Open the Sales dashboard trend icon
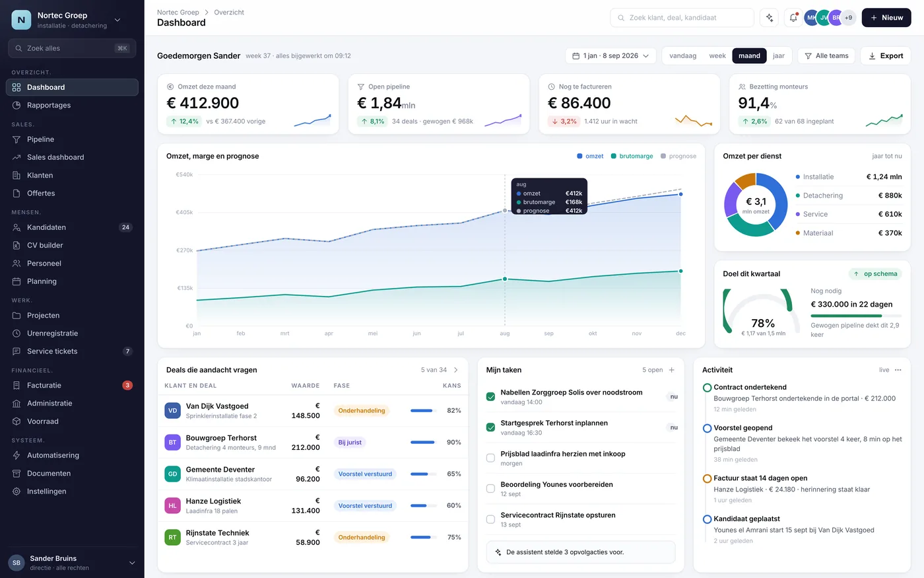 pos(16,157)
